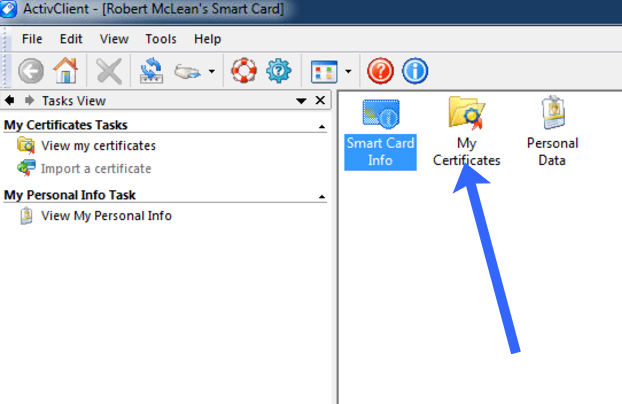Open the Tasks View pane dropdown menu
The height and width of the screenshot is (404, 622).
(301, 101)
